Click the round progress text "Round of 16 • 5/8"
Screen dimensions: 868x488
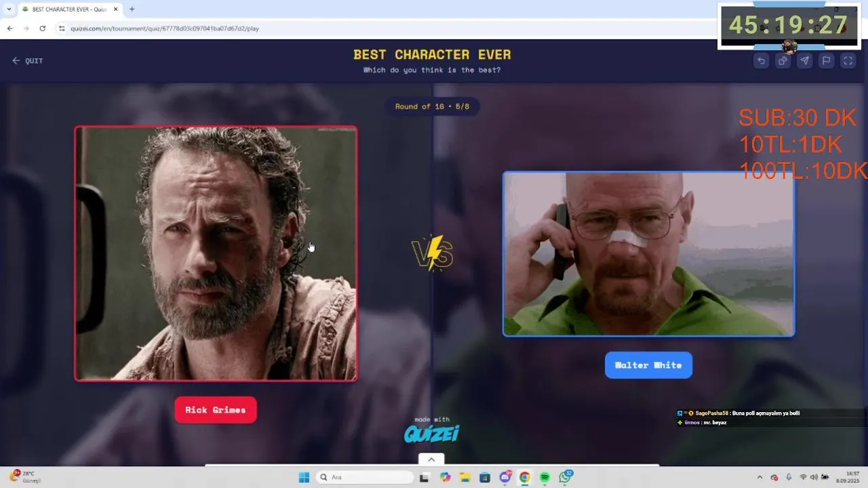(x=432, y=106)
